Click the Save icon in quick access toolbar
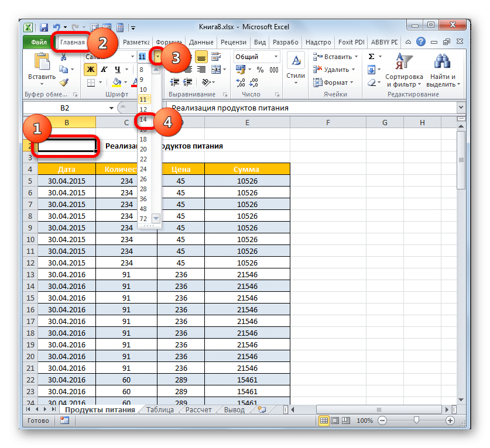The width and height of the screenshot is (490, 448). (x=43, y=27)
